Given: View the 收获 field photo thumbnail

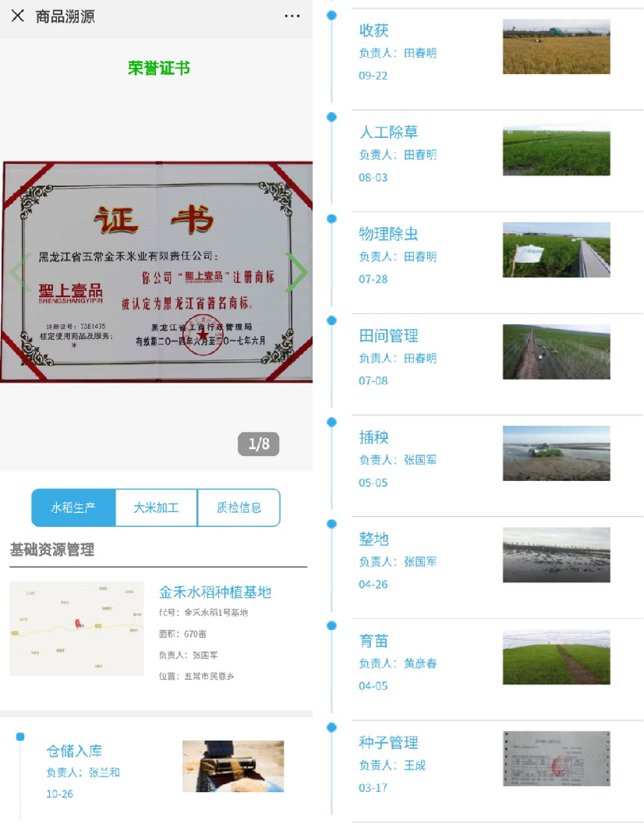Looking at the screenshot, I should click(556, 47).
